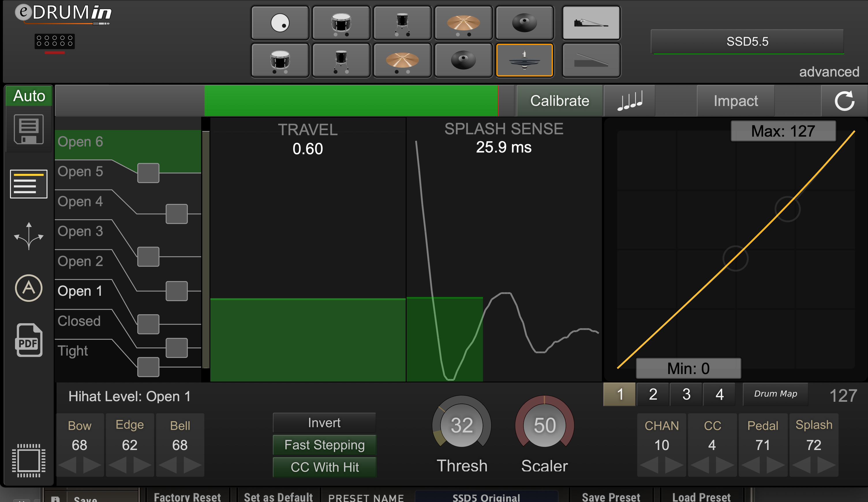868x502 pixels.
Task: Decrease the Edge note value
Action: click(117, 465)
